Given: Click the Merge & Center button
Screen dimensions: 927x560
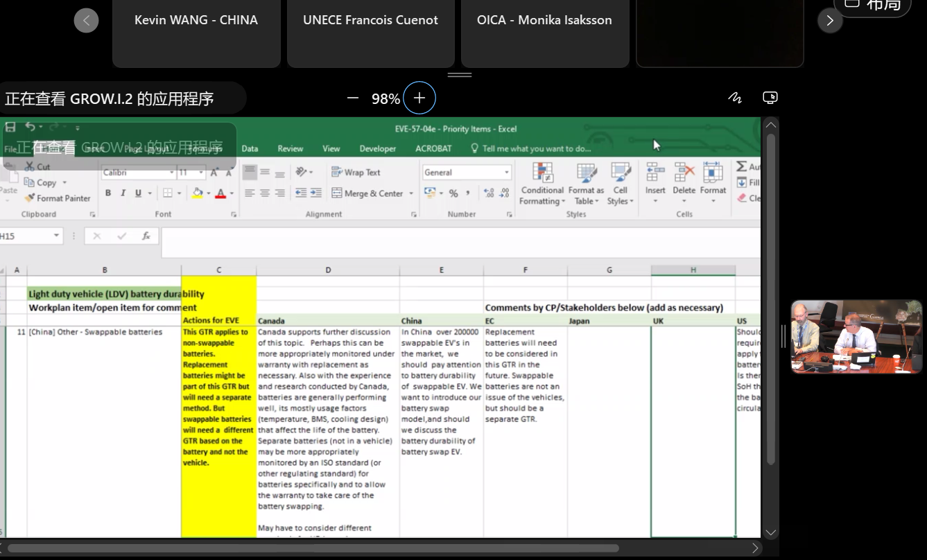Looking at the screenshot, I should coord(367,193).
